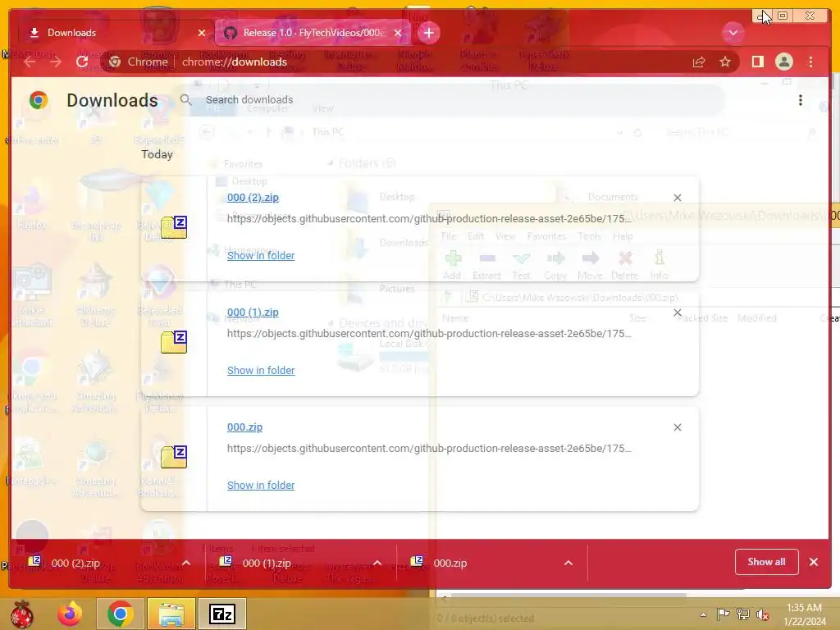The height and width of the screenshot is (630, 840).
Task: Open Action Center flag icon in tray
Action: tap(723, 614)
